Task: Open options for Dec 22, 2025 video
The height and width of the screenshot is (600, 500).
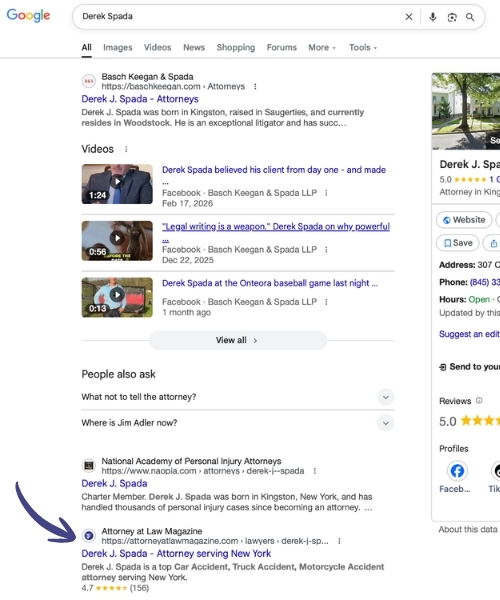Action: 326,249
